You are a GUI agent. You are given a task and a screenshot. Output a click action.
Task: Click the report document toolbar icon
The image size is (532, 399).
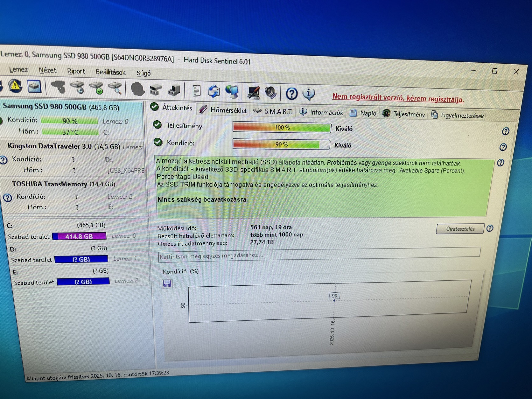(x=196, y=91)
